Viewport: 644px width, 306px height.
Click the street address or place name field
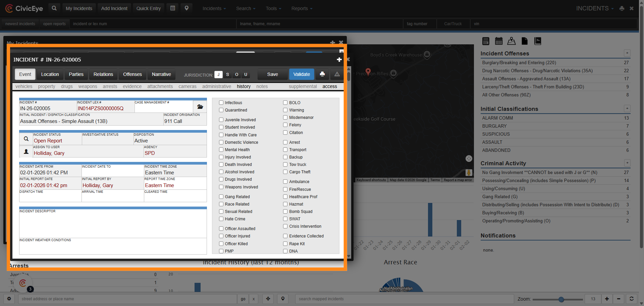click(128, 299)
